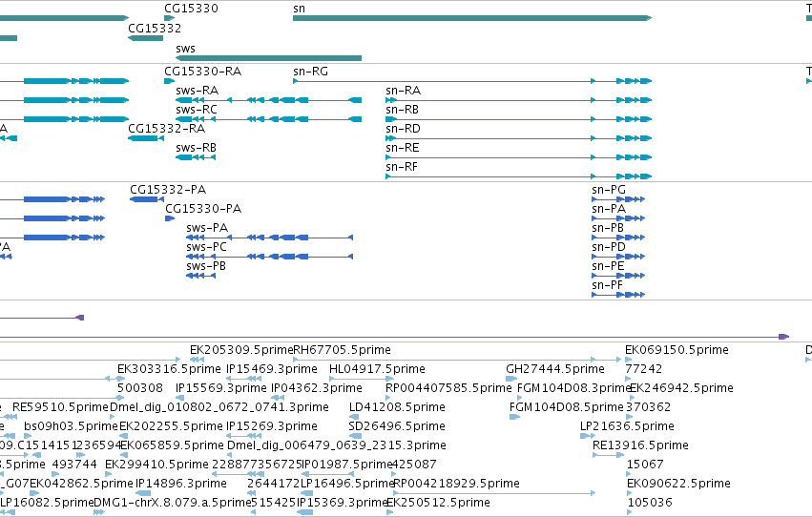This screenshot has width=812, height=517.
Task: Click protein sn-PD
Action: pos(618,257)
